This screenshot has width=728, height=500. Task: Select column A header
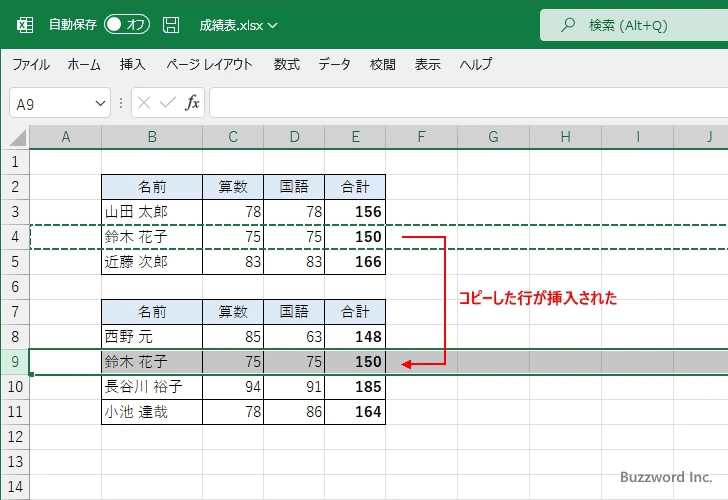pyautogui.click(x=65, y=137)
